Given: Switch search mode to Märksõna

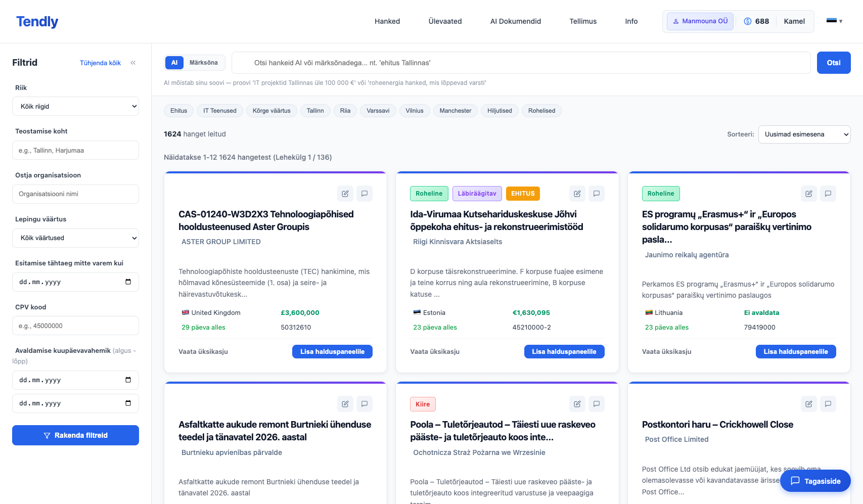Looking at the screenshot, I should tap(203, 63).
